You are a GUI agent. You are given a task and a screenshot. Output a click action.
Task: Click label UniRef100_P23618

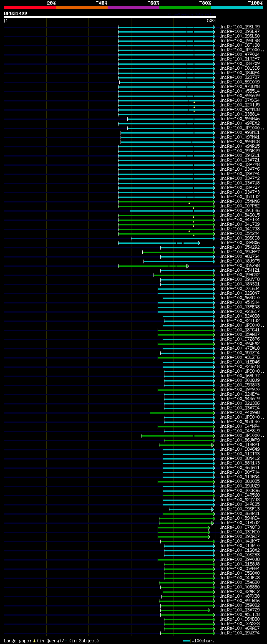click(239, 366)
